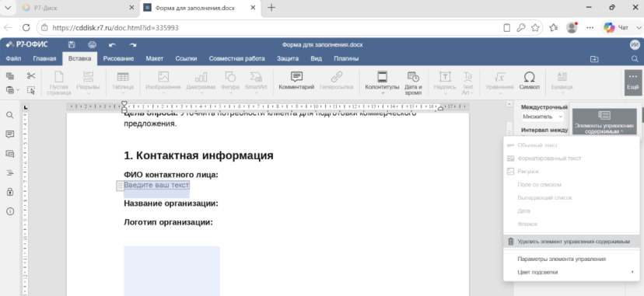The image size is (644, 296).
Task: Open the Text Art gallery
Action: click(467, 83)
